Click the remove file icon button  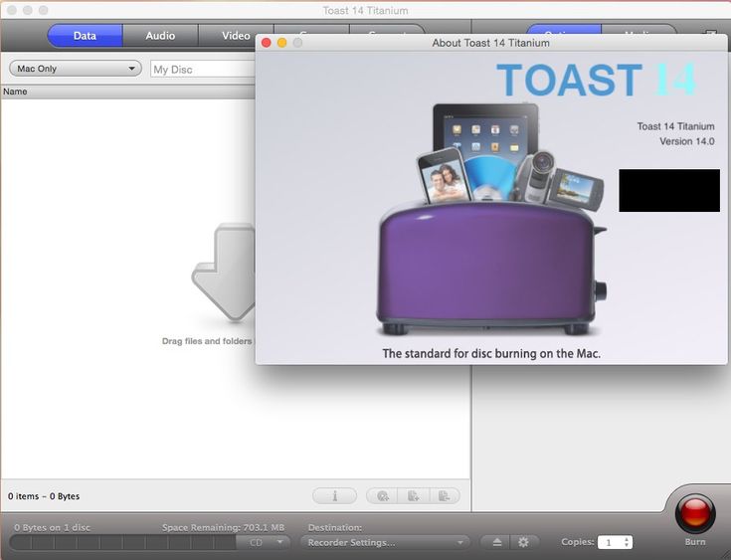[445, 495]
